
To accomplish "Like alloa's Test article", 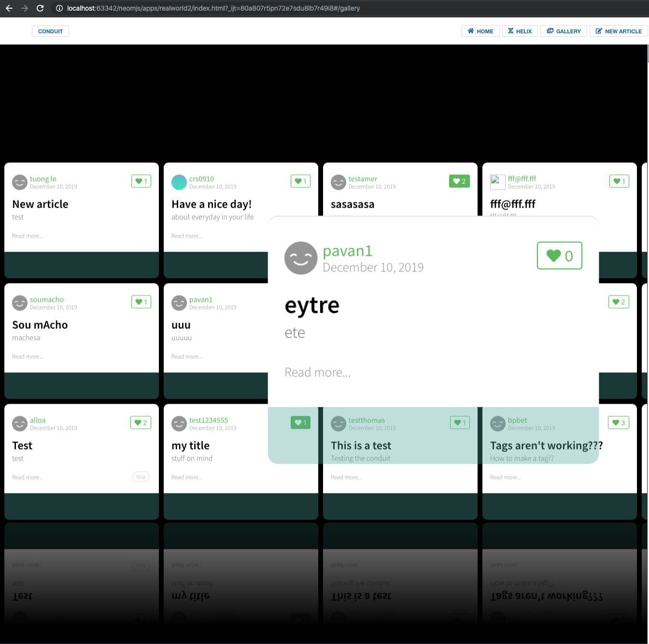I will point(141,422).
